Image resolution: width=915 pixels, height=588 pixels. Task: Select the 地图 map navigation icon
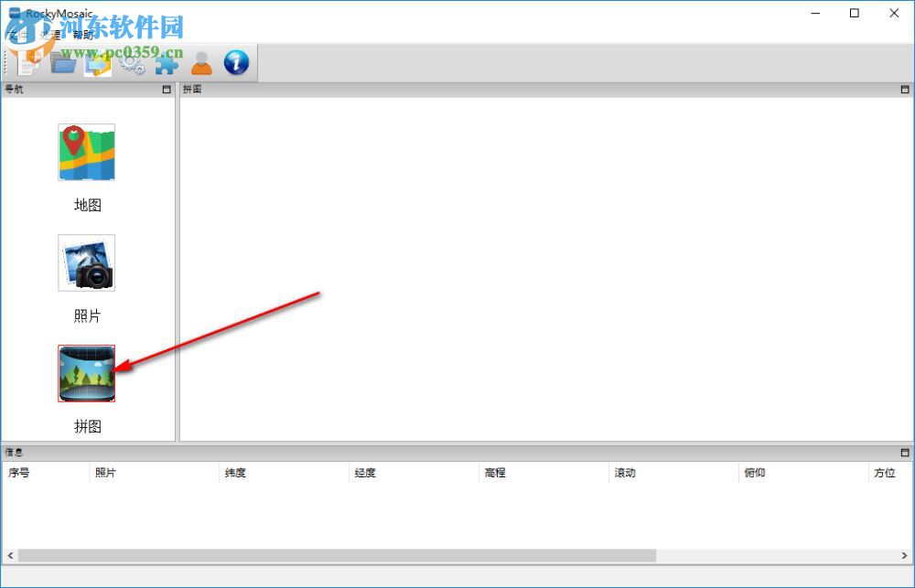click(86, 152)
